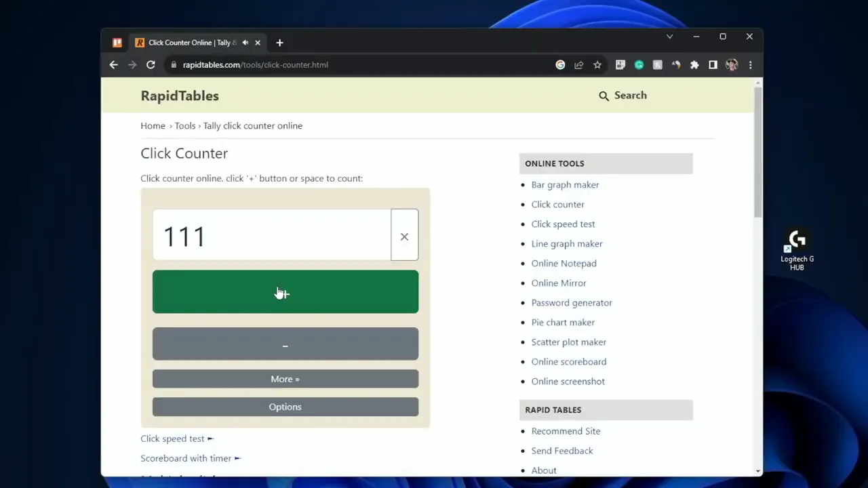The height and width of the screenshot is (488, 868).
Task: Click the Search magnifier button
Action: (623, 96)
